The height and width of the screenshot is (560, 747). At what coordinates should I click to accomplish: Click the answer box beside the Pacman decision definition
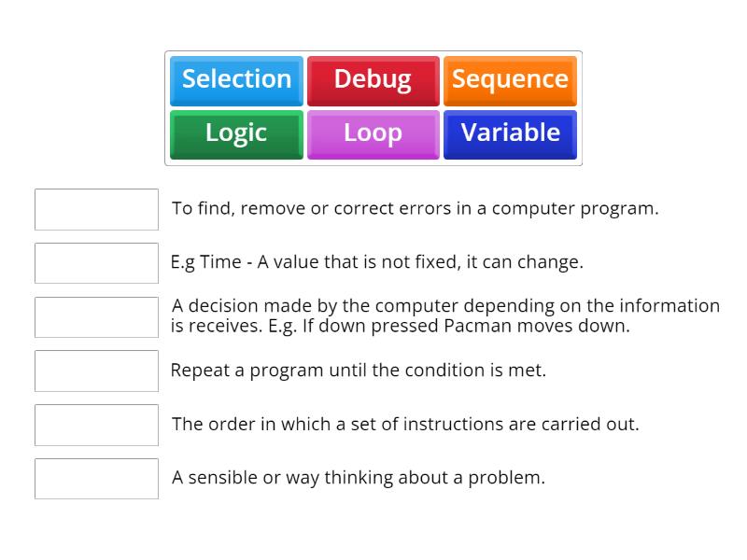(x=96, y=316)
